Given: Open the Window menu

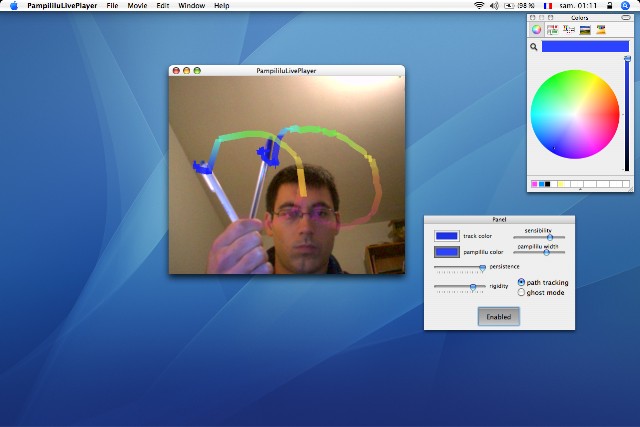Looking at the screenshot, I should [191, 6].
